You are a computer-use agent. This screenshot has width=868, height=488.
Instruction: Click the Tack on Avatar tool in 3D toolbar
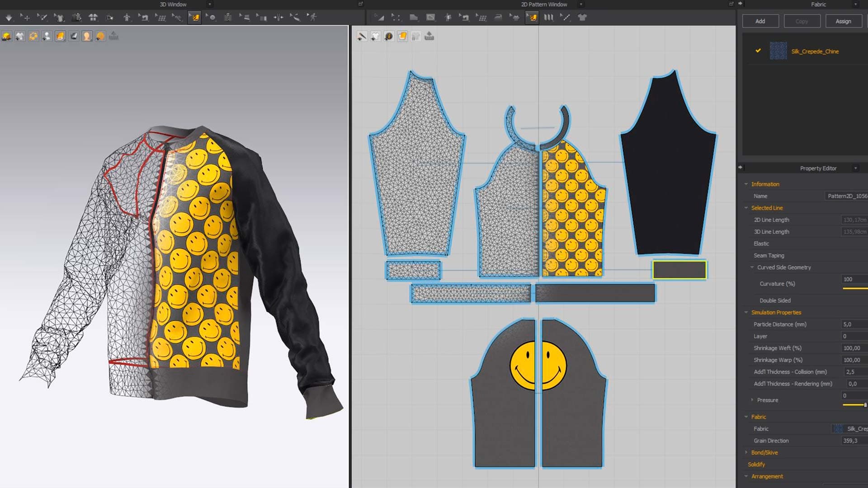[x=177, y=18]
